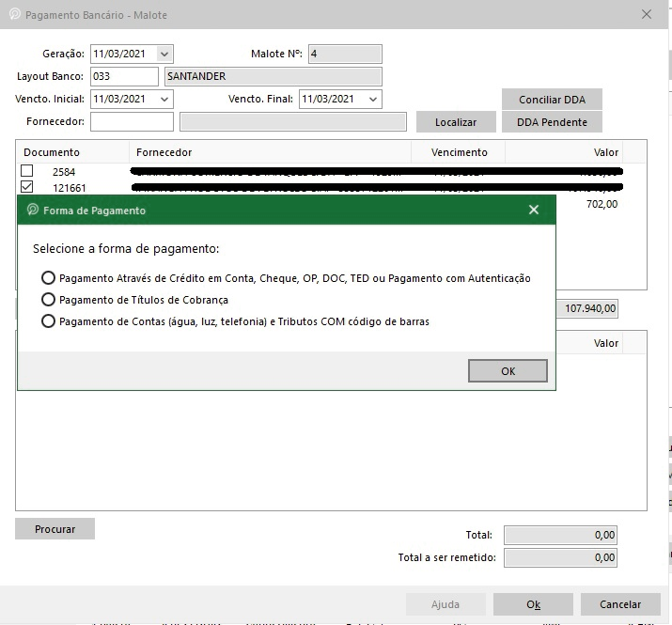Image resolution: width=672 pixels, height=625 pixels.
Task: Choose Pagamento de Títulos de Cobrança option
Action: pos(49,300)
